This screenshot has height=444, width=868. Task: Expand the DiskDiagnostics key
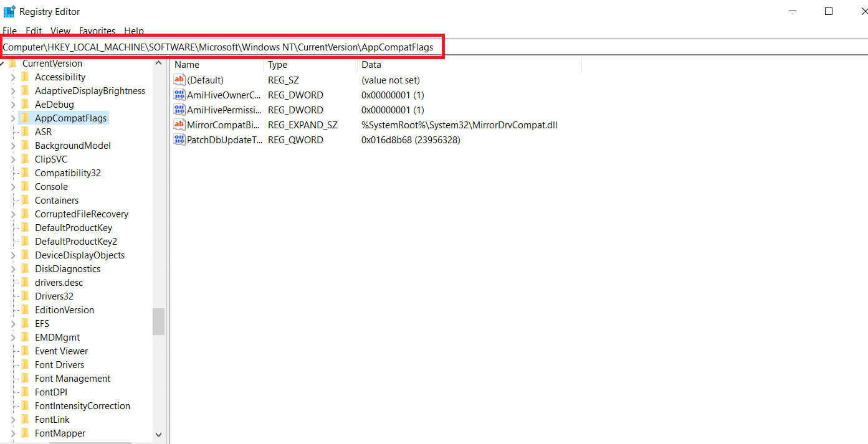point(13,269)
